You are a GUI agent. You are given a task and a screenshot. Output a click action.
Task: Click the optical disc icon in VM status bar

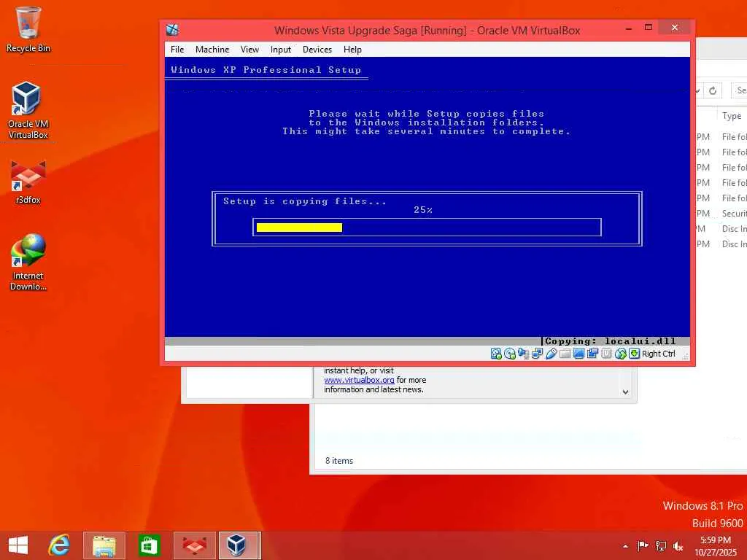pos(510,354)
